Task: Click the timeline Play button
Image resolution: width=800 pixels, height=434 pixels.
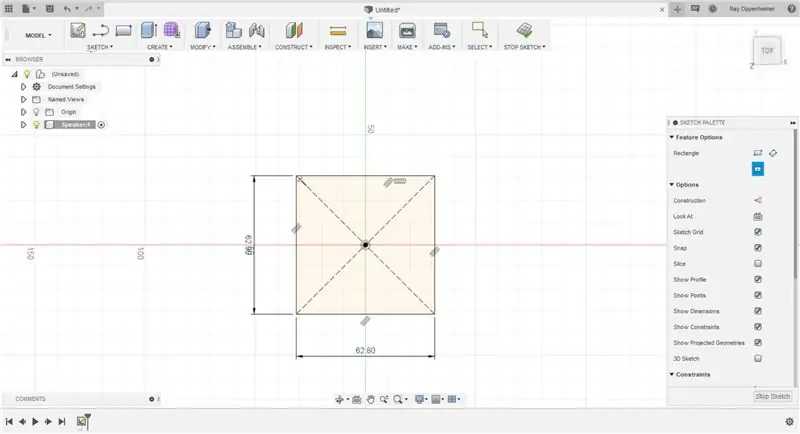Action: [x=35, y=422]
